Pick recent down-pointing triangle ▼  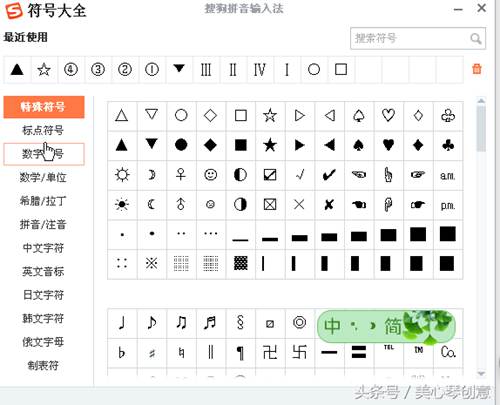(179, 68)
